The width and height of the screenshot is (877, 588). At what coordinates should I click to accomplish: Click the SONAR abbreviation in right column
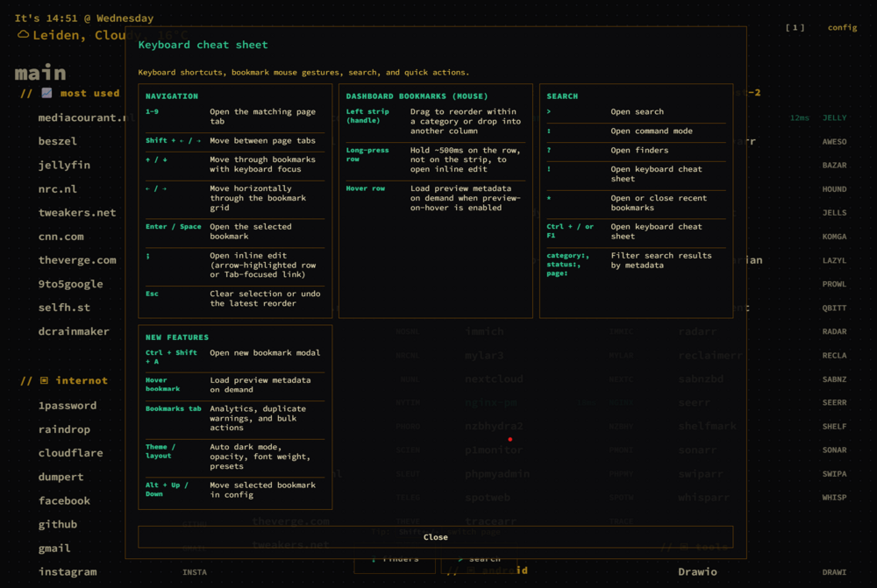pyautogui.click(x=834, y=450)
